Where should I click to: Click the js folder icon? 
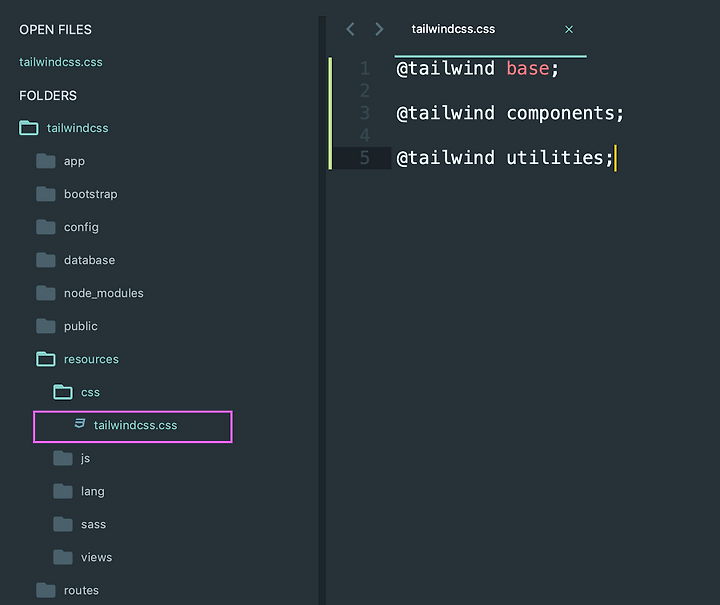coord(63,458)
